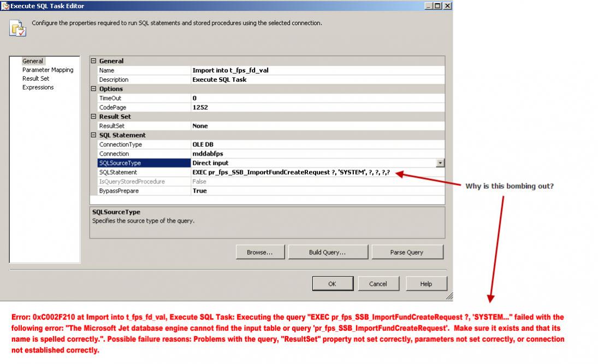Viewport: 598px width, 364px height.
Task: Click the SQLStatement EXEC value cell
Action: coord(318,172)
